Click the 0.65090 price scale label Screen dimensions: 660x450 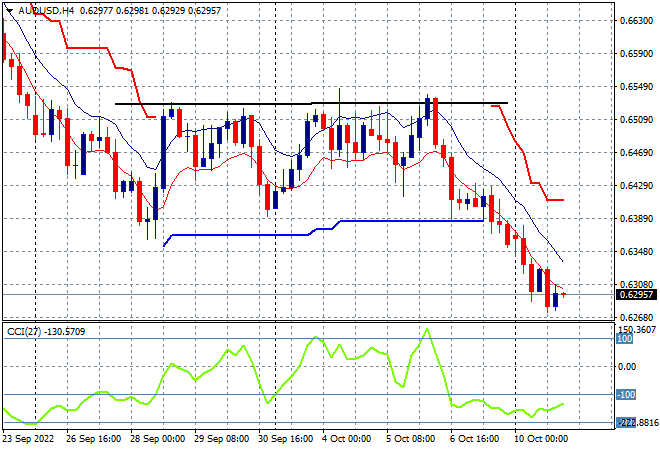[x=636, y=120]
